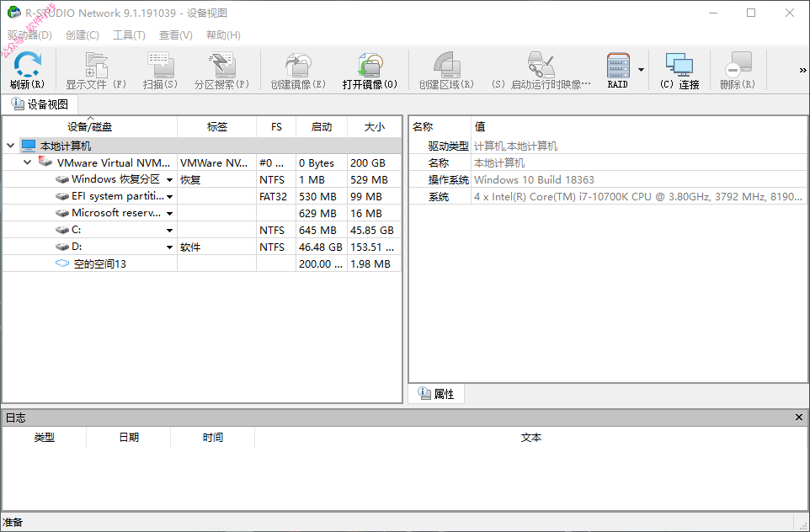Click the 文本 log column header
810x532 pixels.
(531, 438)
